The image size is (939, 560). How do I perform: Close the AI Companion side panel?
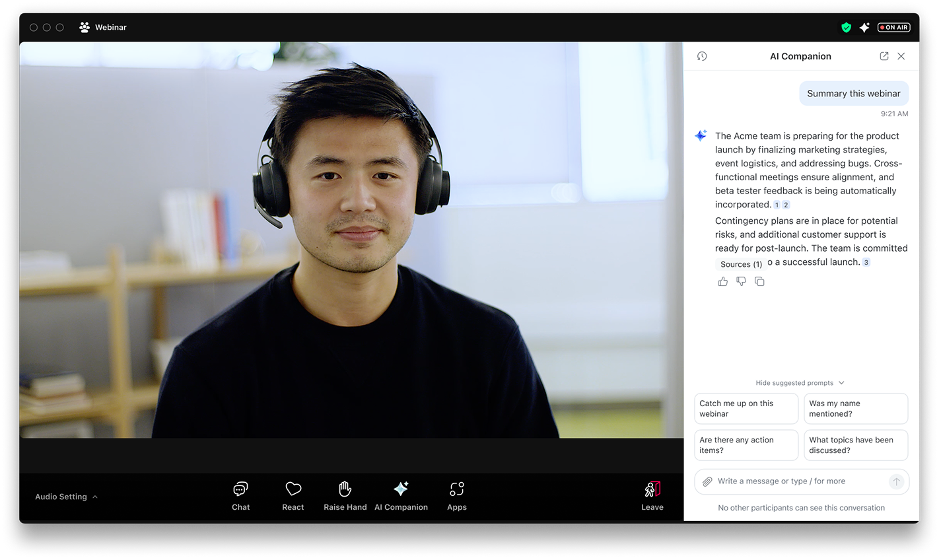point(901,56)
